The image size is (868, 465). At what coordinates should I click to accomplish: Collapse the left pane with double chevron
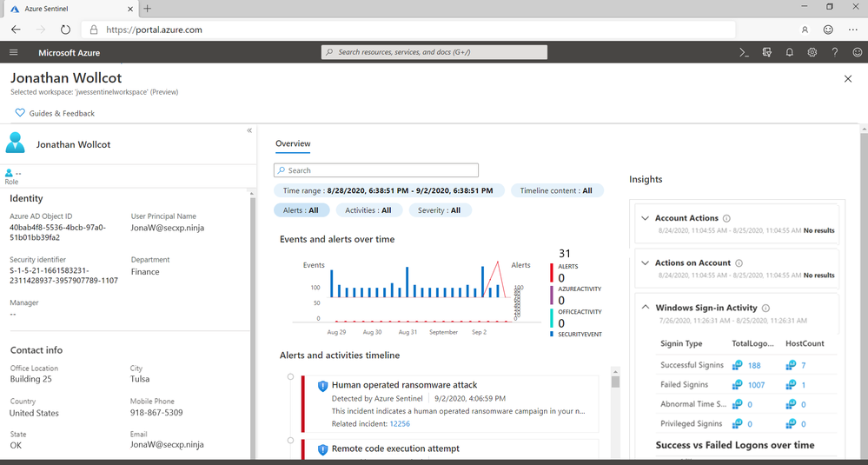coord(249,130)
